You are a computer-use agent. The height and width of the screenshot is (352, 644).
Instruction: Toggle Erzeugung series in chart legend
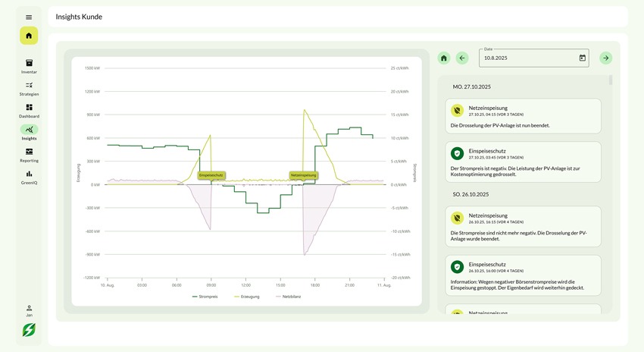tap(246, 297)
